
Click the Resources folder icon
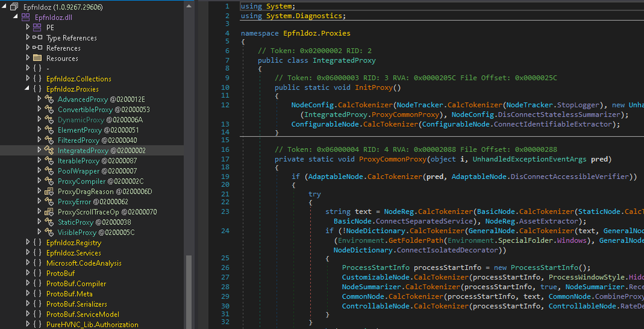click(x=37, y=58)
